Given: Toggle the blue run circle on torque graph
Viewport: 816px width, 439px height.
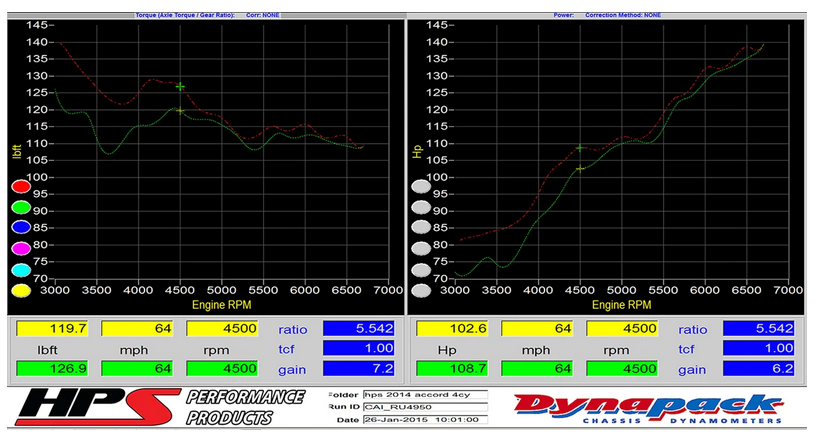Looking at the screenshot, I should pos(20,228).
